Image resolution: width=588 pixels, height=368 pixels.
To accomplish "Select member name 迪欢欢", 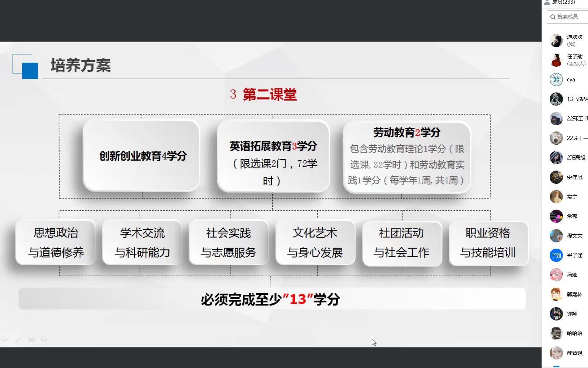I will point(574,37).
